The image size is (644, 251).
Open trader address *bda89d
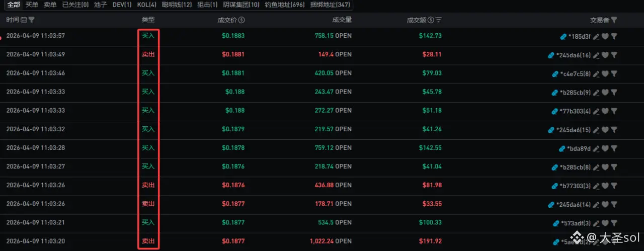point(579,148)
